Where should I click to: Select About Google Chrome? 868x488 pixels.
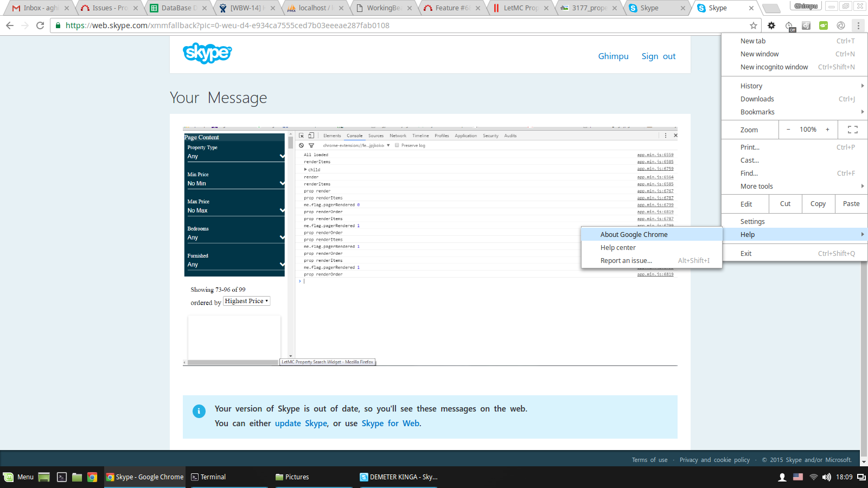point(652,234)
